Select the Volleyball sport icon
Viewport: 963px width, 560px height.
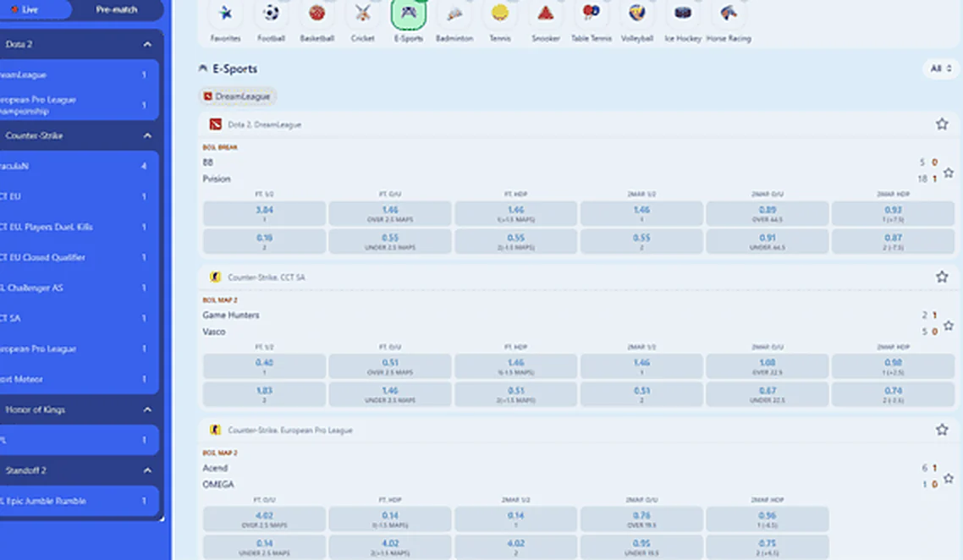[x=637, y=14]
